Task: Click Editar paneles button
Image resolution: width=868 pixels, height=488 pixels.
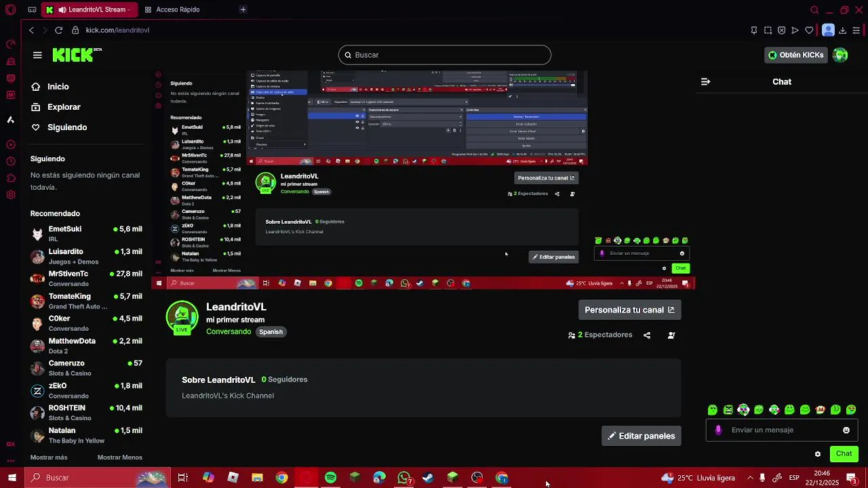Action: click(x=641, y=436)
